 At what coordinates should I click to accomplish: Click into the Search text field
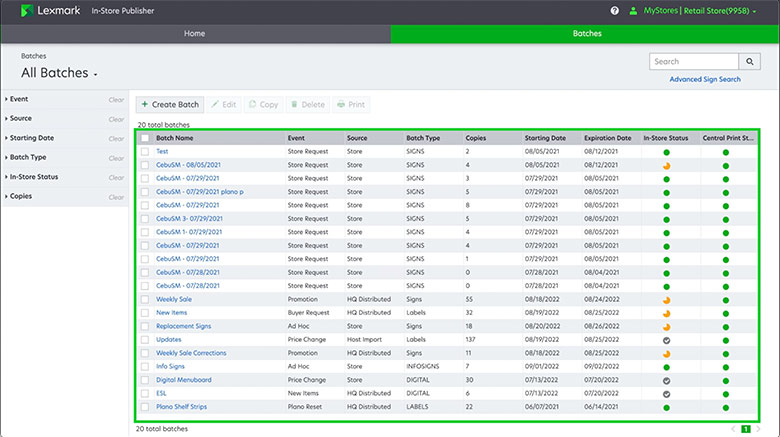pyautogui.click(x=692, y=62)
